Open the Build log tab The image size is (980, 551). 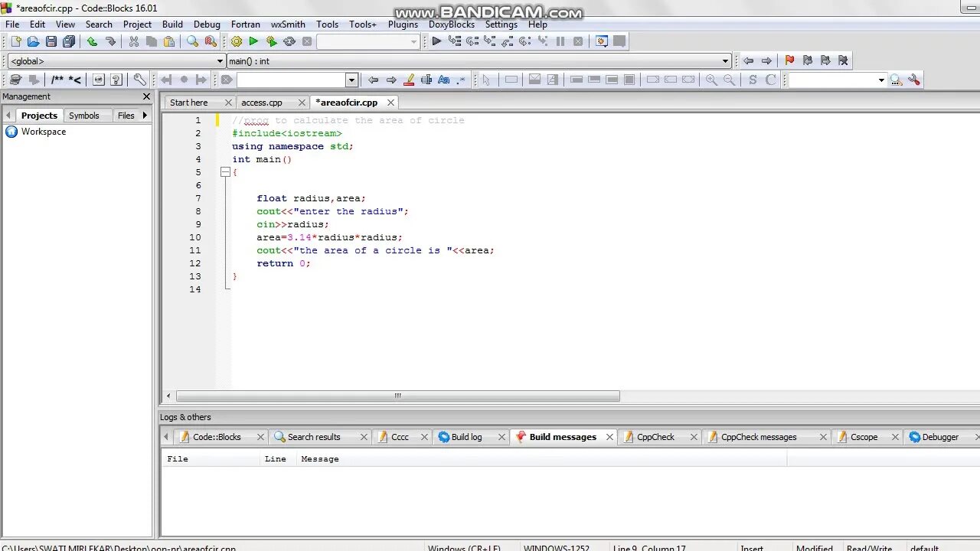point(466,437)
